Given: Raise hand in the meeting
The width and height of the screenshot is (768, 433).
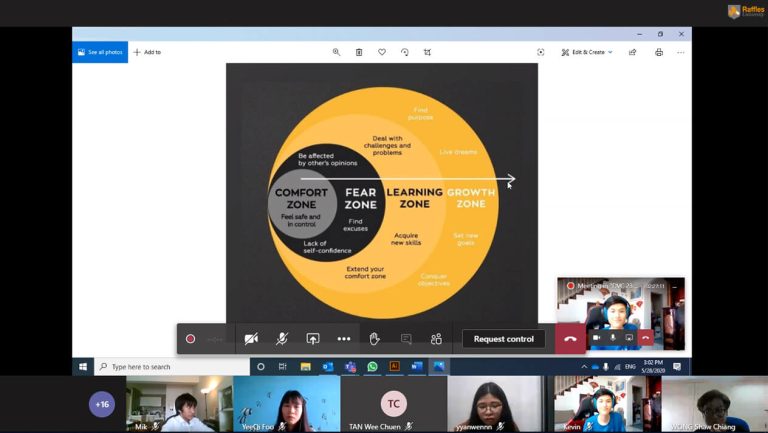Looking at the screenshot, I should coord(374,339).
